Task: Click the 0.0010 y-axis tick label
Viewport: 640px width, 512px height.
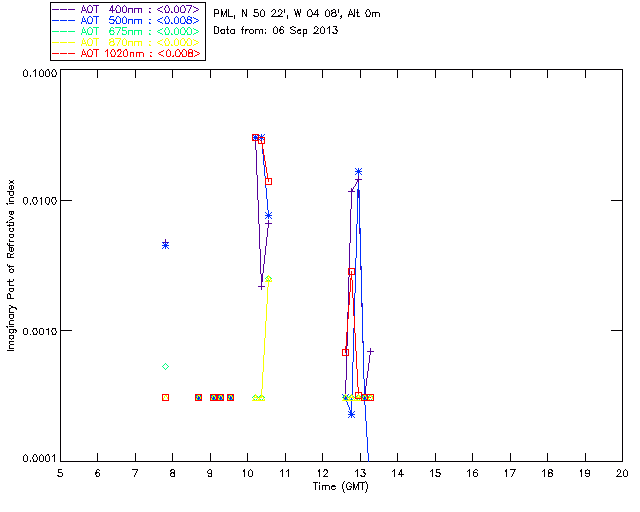Action: click(40, 331)
